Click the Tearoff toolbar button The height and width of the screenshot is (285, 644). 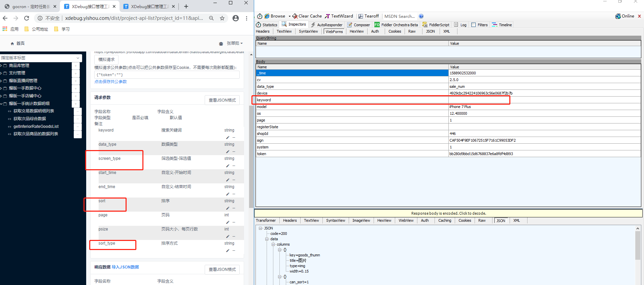(369, 16)
